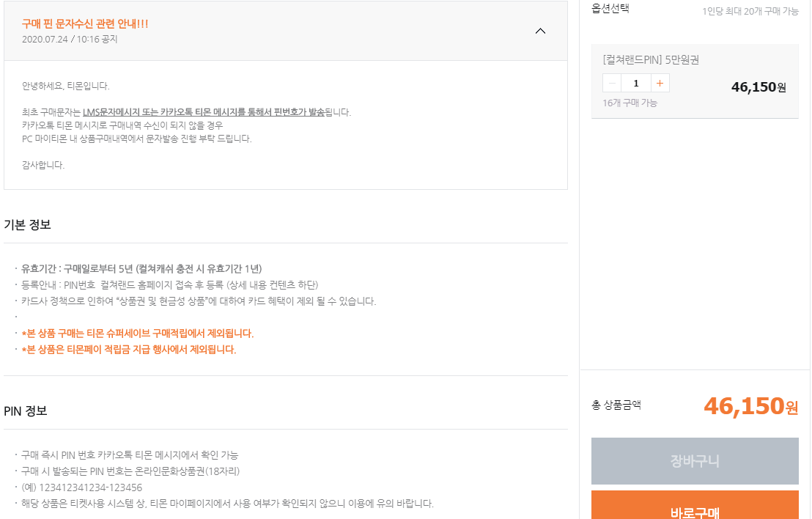
Task: Click the orange total price 46,150원
Action: pos(751,405)
